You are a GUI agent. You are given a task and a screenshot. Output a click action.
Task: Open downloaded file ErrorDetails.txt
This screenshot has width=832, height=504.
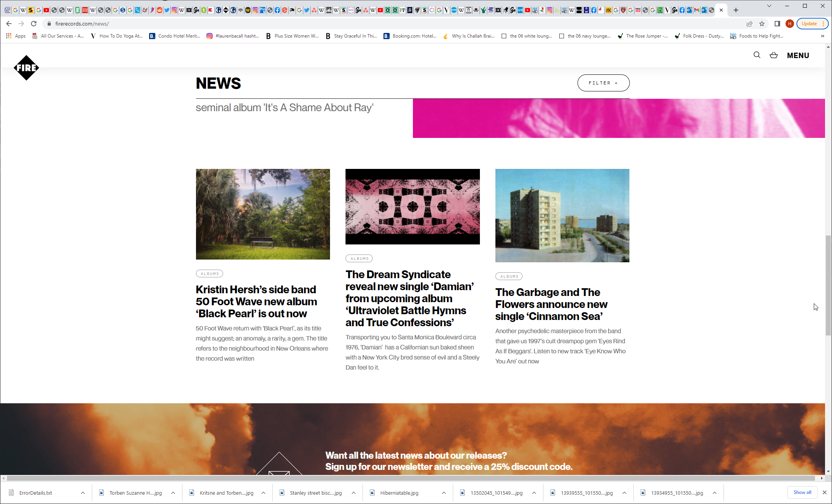36,493
